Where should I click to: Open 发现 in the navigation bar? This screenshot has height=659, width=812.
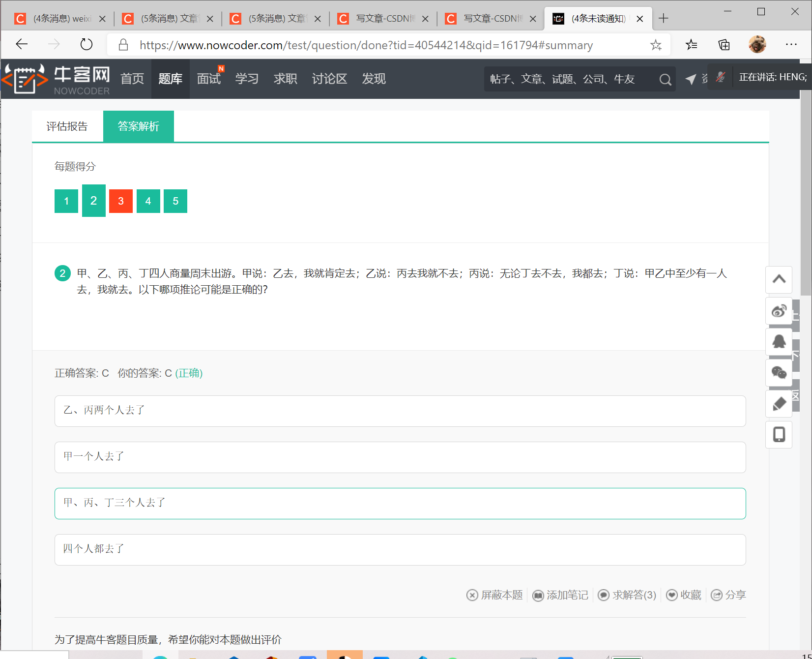coord(374,79)
